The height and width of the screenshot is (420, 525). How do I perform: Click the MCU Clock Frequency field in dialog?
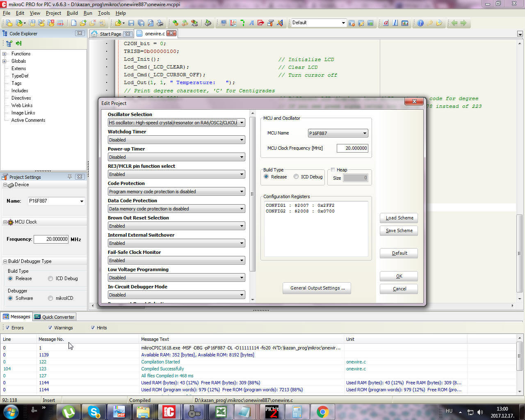point(352,148)
